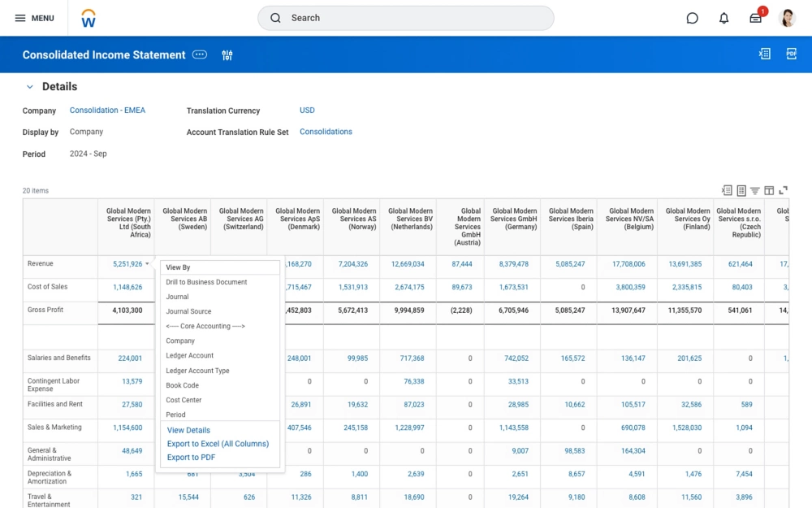Select Drill to Business Document option
This screenshot has height=508, width=812.
pyautogui.click(x=206, y=282)
